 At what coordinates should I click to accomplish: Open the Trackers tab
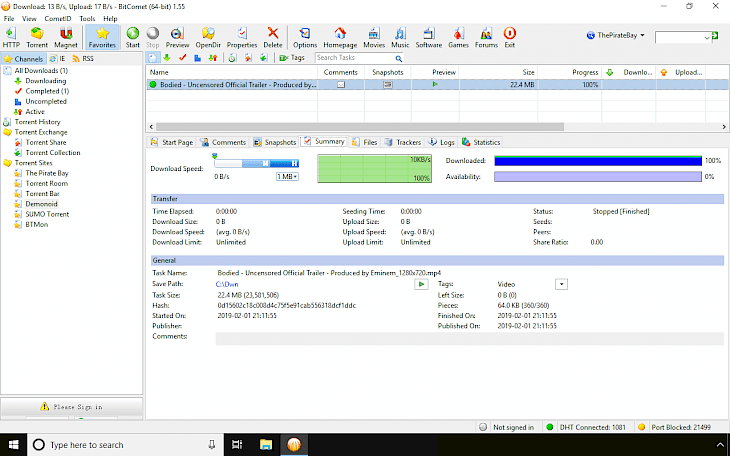click(403, 143)
